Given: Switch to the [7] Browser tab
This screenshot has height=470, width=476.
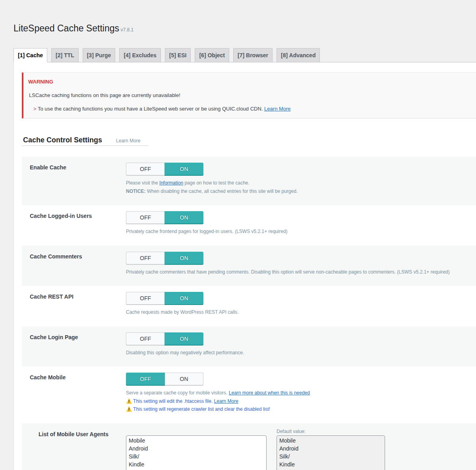Looking at the screenshot, I should pyautogui.click(x=253, y=55).
